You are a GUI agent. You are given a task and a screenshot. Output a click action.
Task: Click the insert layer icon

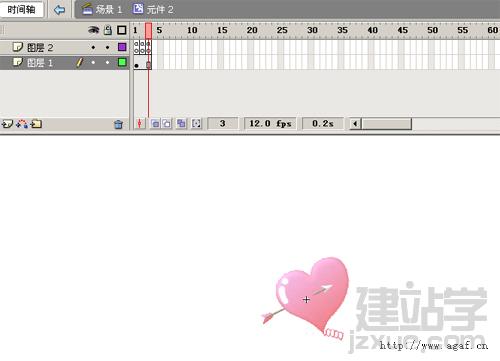[7, 124]
